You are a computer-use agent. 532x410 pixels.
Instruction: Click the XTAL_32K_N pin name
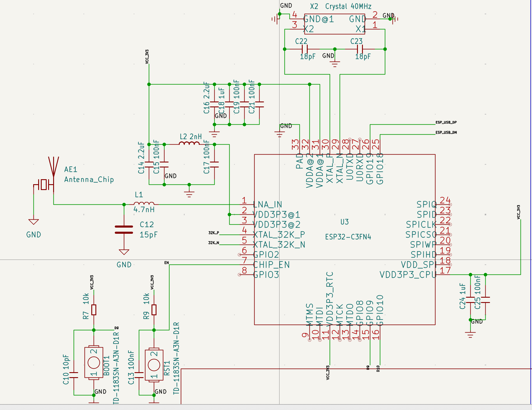click(x=279, y=245)
